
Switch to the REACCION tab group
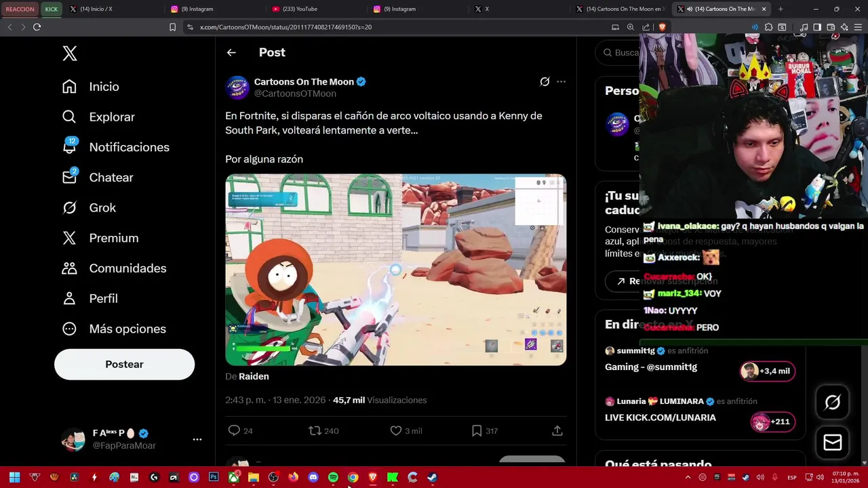[x=20, y=9]
